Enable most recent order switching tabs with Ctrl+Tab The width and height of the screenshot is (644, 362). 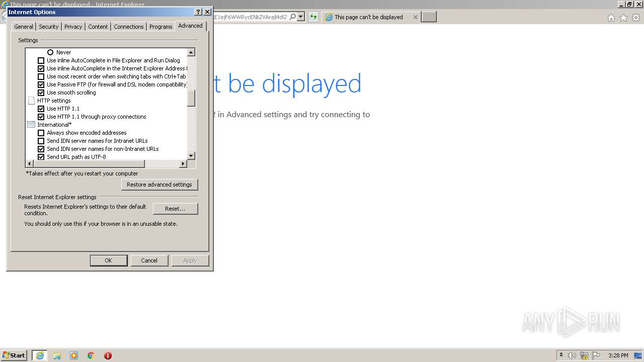point(41,76)
